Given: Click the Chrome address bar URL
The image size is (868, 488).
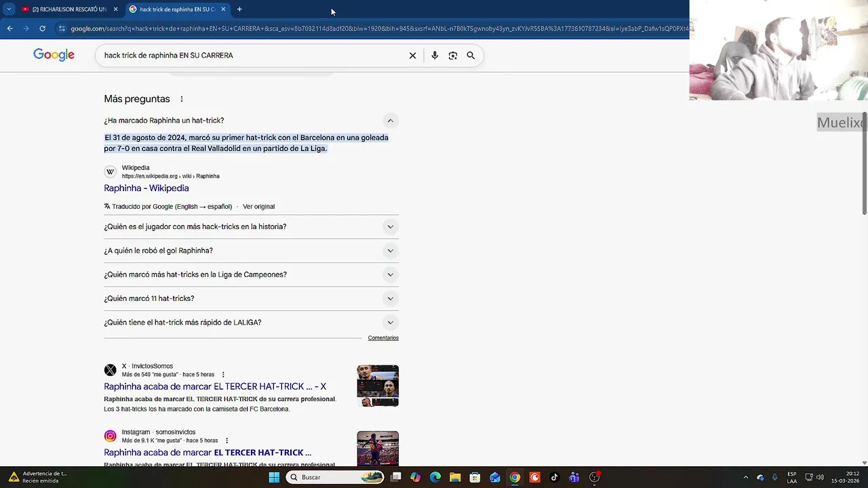Looking at the screenshot, I should click(378, 28).
